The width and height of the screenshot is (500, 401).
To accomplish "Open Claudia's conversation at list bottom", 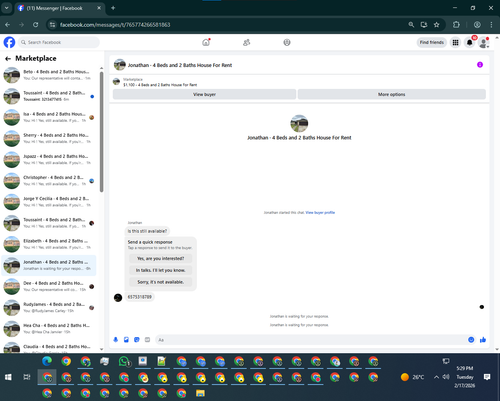I will [49, 347].
